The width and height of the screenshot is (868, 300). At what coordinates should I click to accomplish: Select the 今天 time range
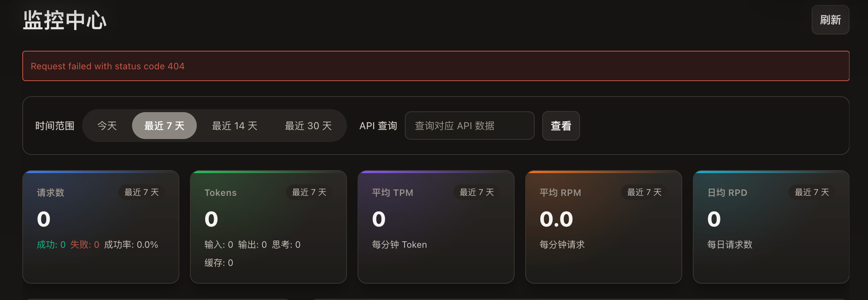point(107,126)
